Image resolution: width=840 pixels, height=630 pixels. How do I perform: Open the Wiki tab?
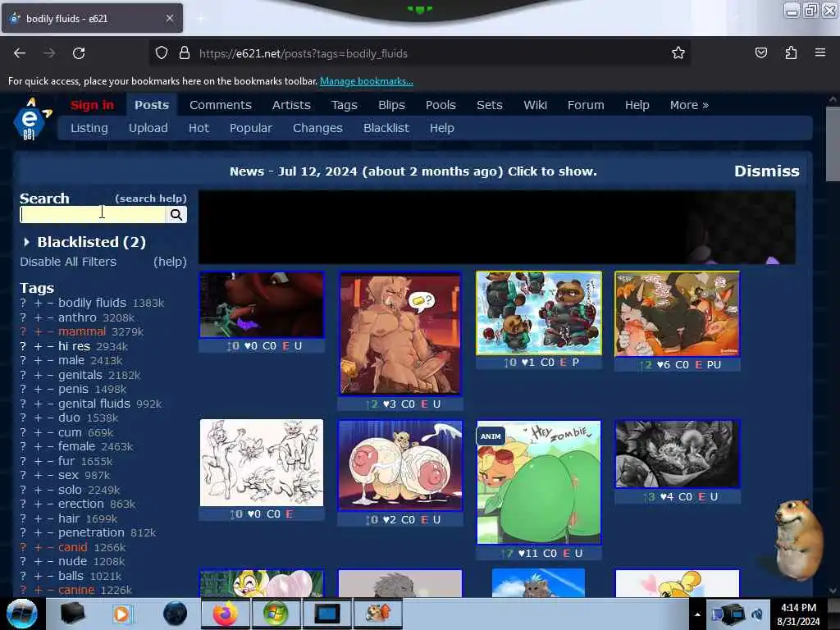535,105
